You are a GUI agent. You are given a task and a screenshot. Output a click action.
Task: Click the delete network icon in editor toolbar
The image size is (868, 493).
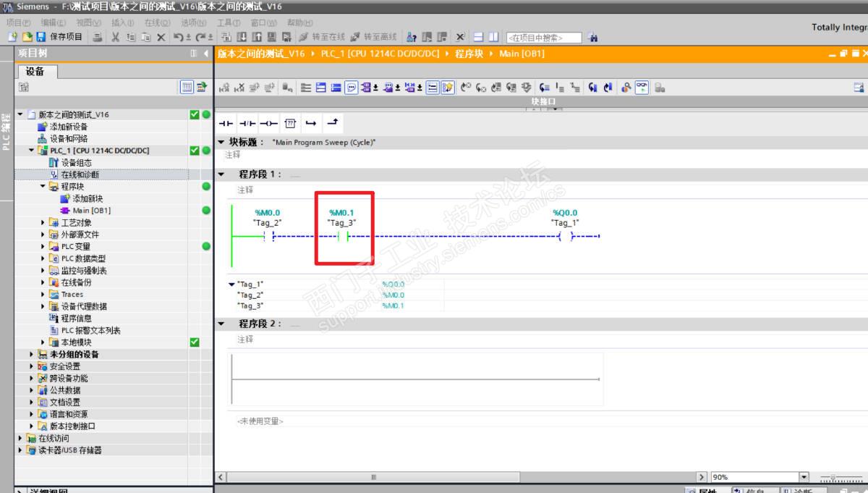tap(239, 88)
